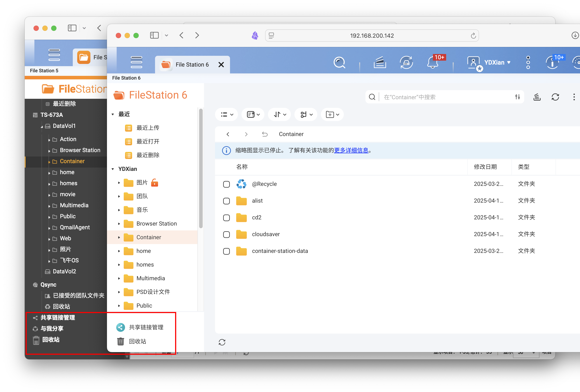Open list view mode dropdown
The image size is (580, 392).
(x=227, y=114)
